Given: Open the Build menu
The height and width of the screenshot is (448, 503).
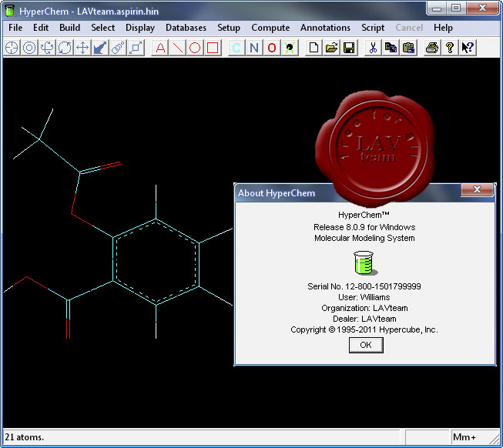Looking at the screenshot, I should pos(69,28).
